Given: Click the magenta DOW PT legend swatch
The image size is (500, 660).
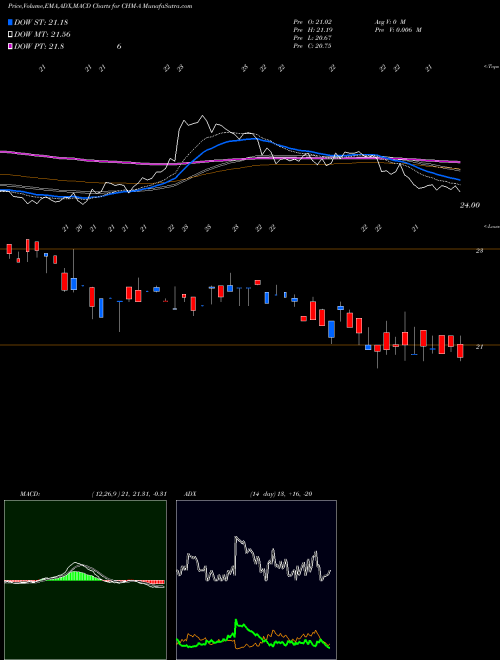Looking at the screenshot, I should tap(10, 46).
